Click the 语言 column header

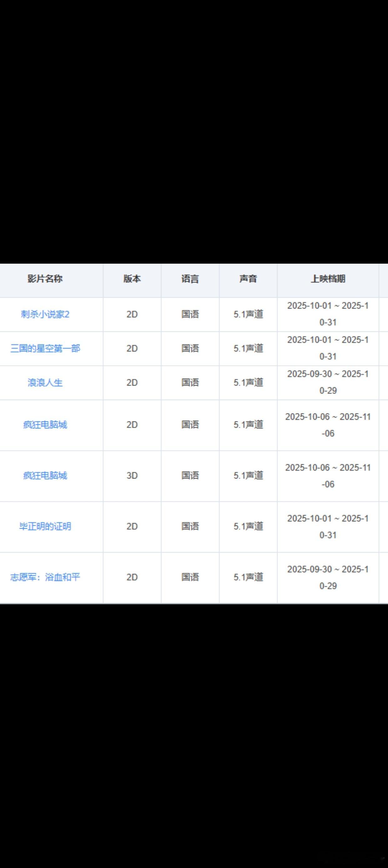point(190,279)
